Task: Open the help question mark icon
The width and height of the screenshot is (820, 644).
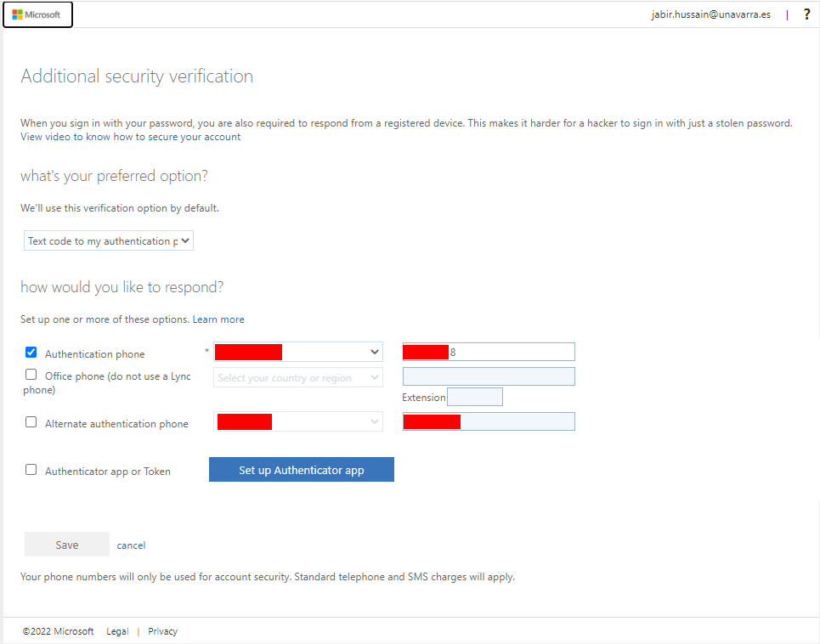Action: pyautogui.click(x=806, y=14)
